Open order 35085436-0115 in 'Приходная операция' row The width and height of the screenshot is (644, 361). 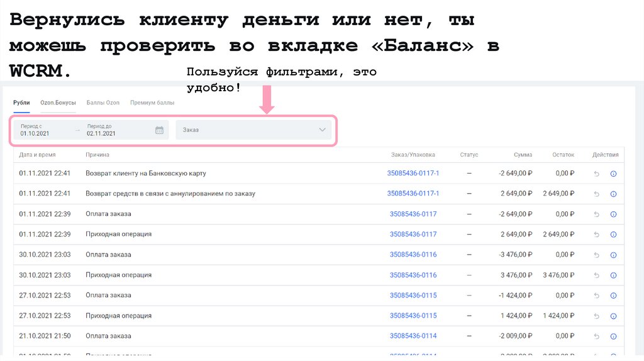pos(413,316)
